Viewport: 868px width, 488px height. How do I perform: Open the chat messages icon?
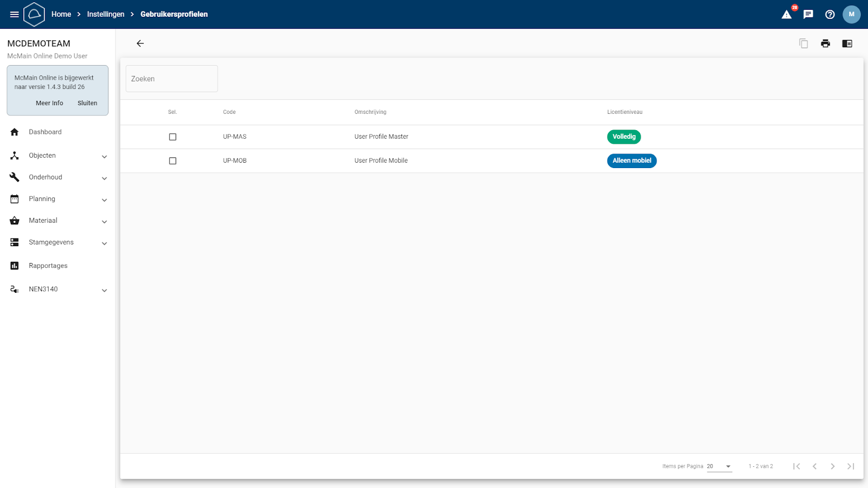pyautogui.click(x=808, y=15)
